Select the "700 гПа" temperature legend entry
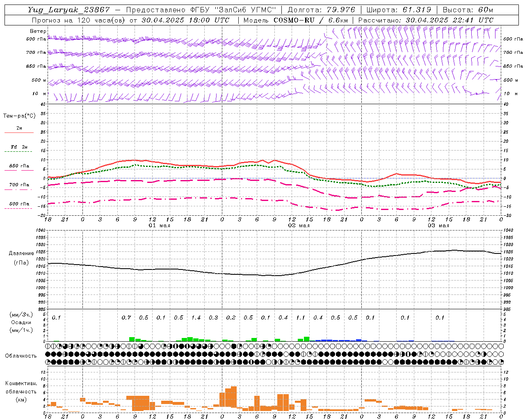Image resolution: width=525 pixels, height=420 pixels. pyautogui.click(x=19, y=185)
